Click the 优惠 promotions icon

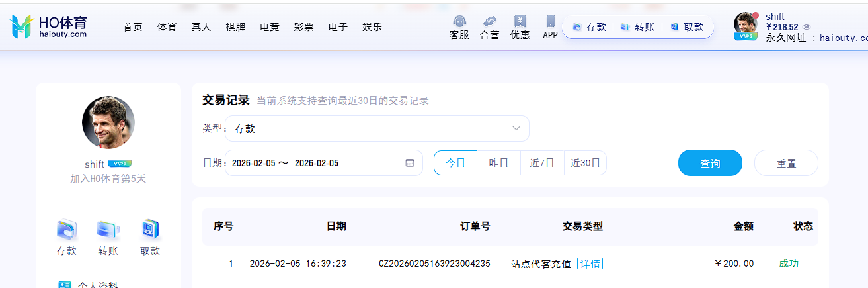520,22
